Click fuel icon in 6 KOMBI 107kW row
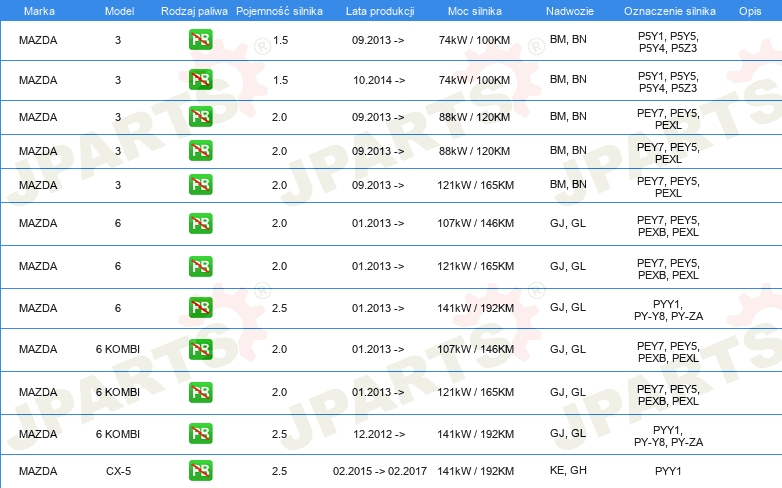 tap(200, 349)
